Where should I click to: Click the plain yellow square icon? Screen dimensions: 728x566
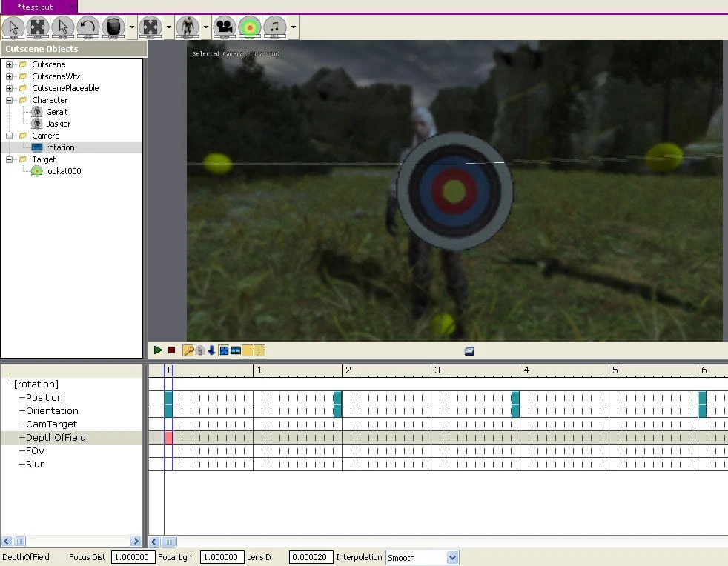(x=248, y=350)
